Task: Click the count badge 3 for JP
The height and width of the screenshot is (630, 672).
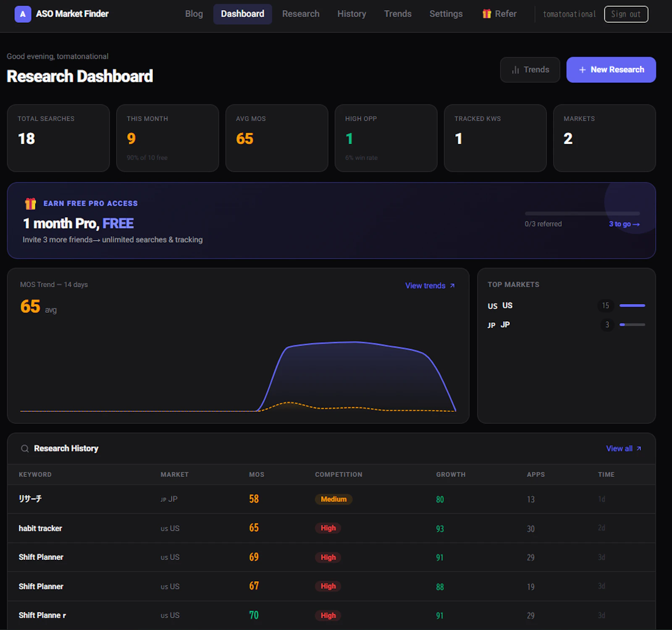Action: [607, 325]
